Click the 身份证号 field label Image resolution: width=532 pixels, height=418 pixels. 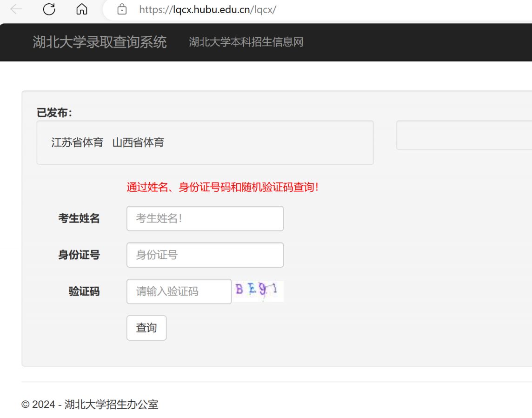[x=79, y=255]
